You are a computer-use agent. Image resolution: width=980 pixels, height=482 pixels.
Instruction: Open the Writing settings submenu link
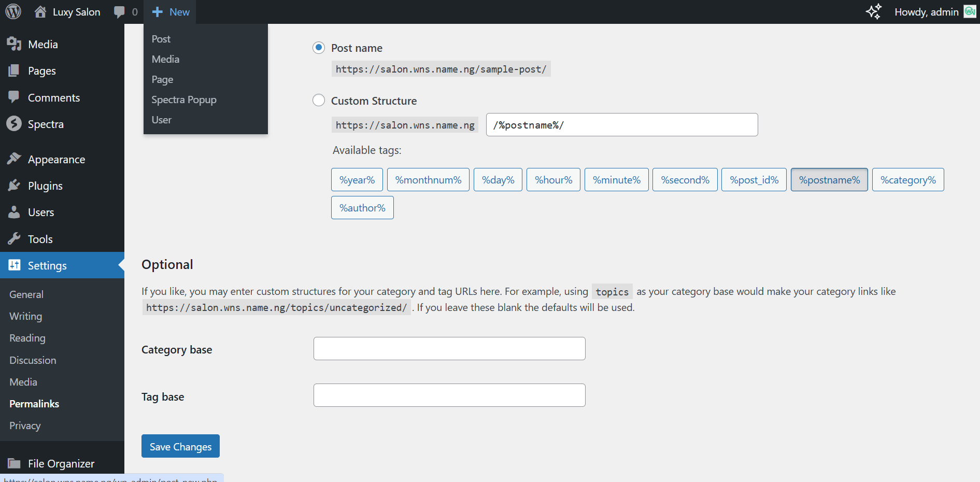pos(25,316)
